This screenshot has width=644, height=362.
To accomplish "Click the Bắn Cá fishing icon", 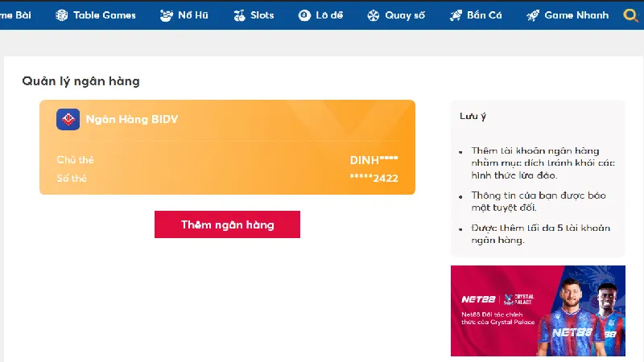I will tap(456, 15).
